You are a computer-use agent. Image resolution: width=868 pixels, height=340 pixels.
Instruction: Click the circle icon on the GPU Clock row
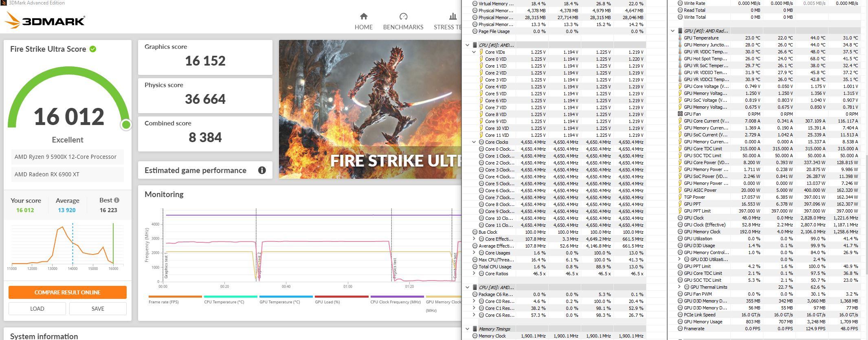click(x=680, y=218)
